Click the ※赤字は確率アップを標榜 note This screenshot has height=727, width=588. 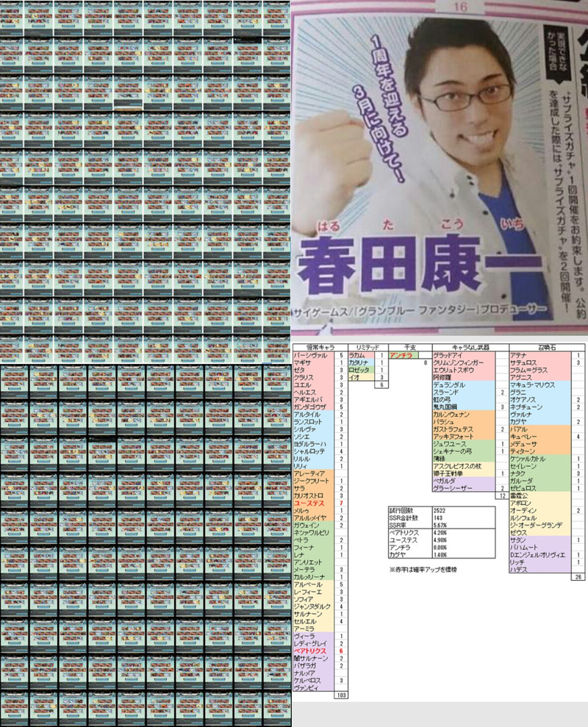[x=423, y=570]
